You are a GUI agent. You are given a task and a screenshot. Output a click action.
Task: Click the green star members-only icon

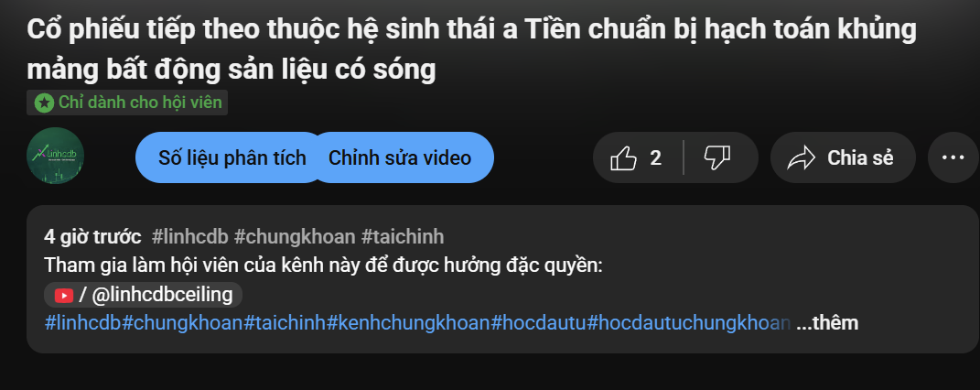pos(44,103)
